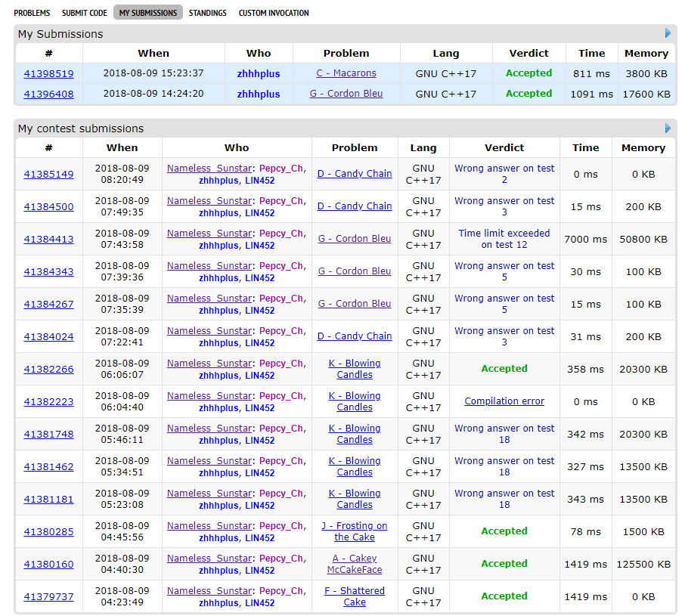
Task: Open the F - Shattered Cake problem
Action: click(355, 596)
